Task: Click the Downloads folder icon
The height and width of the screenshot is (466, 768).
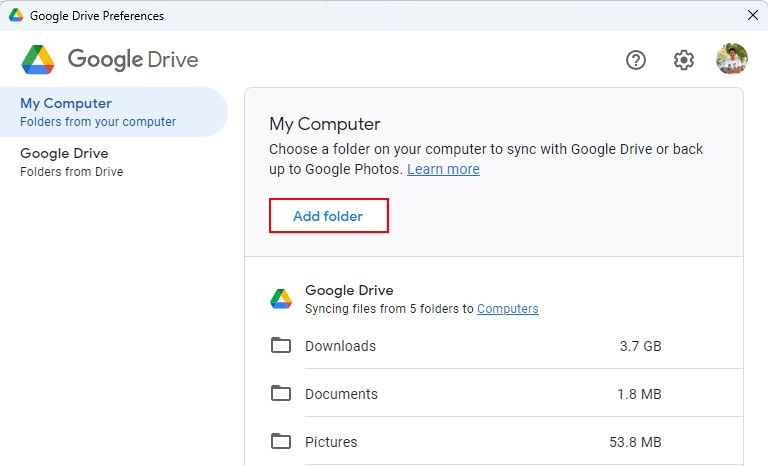Action: (x=281, y=346)
